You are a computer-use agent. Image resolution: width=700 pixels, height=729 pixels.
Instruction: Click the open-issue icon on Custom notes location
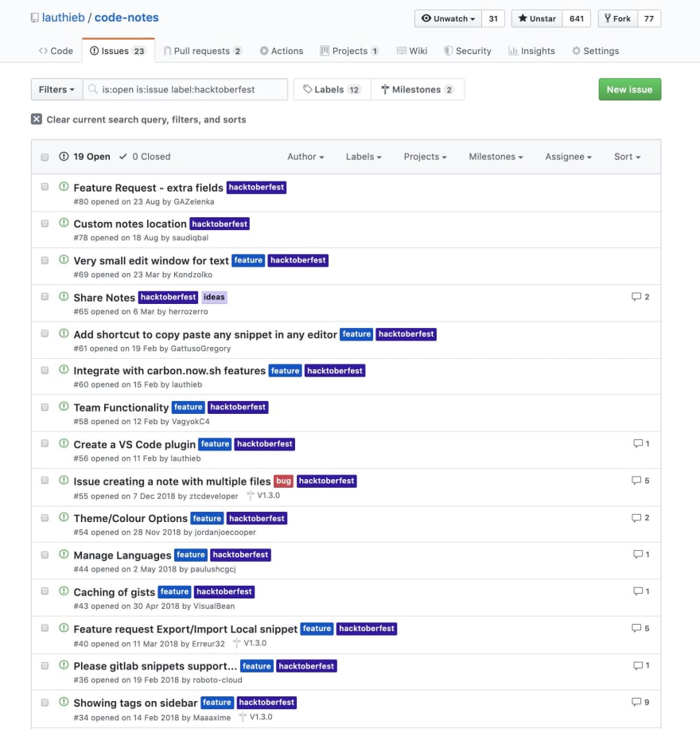pyautogui.click(x=64, y=223)
